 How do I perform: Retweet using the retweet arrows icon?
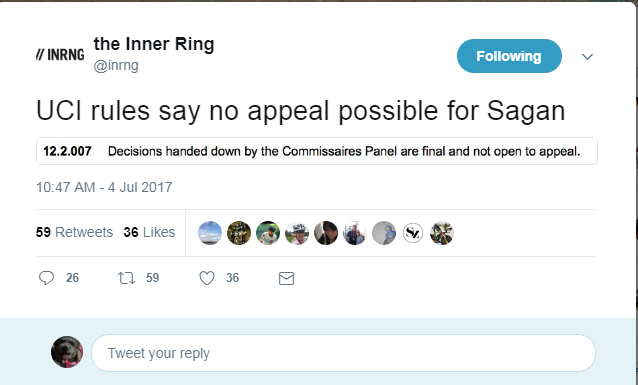126,278
